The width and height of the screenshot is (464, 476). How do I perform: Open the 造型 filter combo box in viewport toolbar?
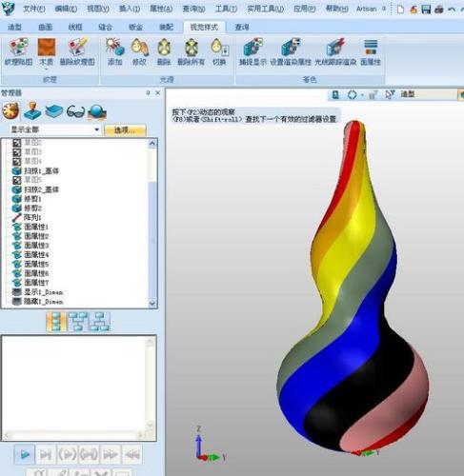click(x=428, y=94)
